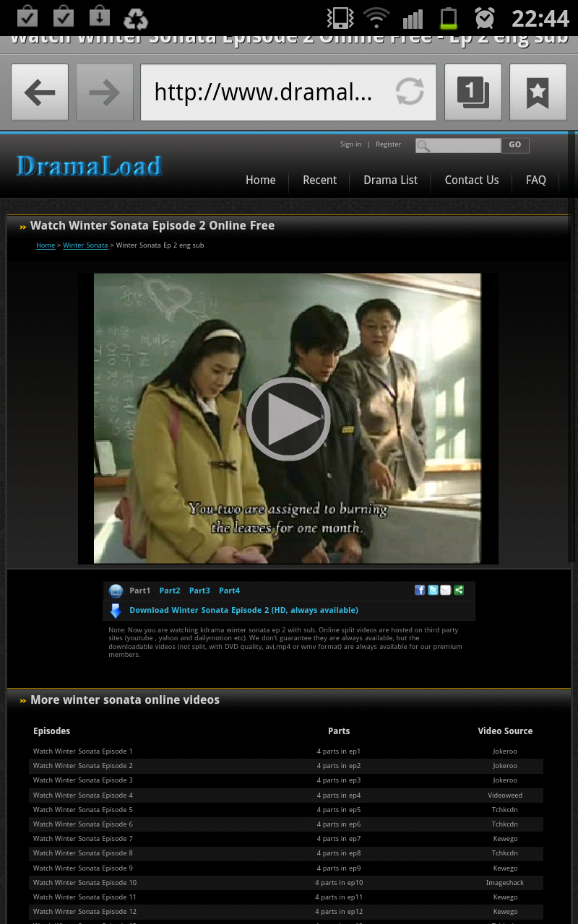The width and height of the screenshot is (578, 924).
Task: Tap the download notification icon
Action: (100, 17)
